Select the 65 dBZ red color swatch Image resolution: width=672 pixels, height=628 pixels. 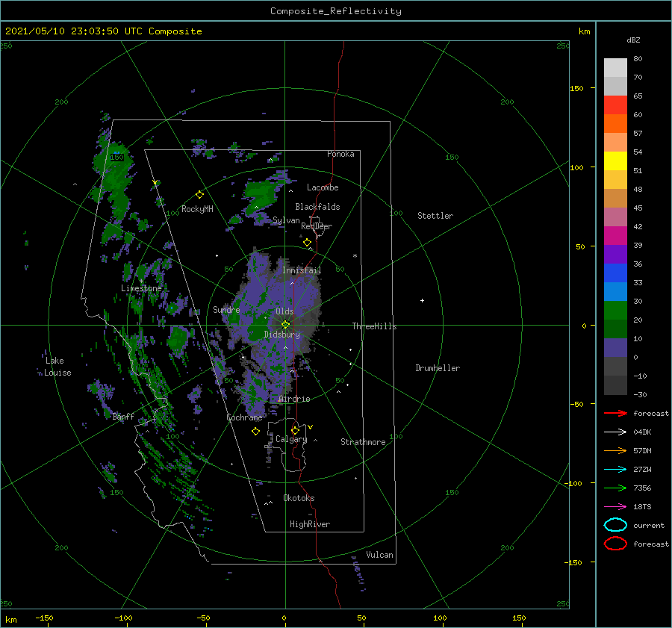[615, 105]
